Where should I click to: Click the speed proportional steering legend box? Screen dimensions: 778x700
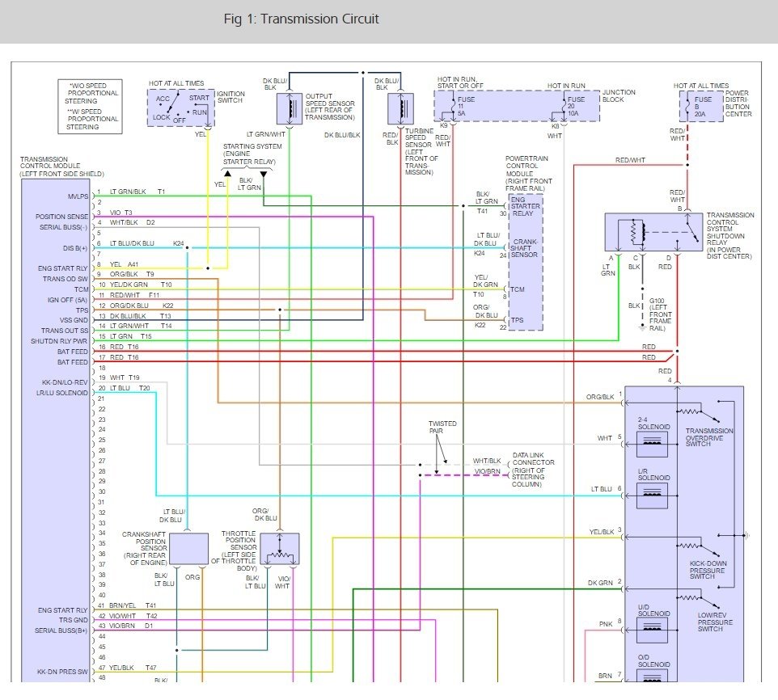click(x=90, y=106)
